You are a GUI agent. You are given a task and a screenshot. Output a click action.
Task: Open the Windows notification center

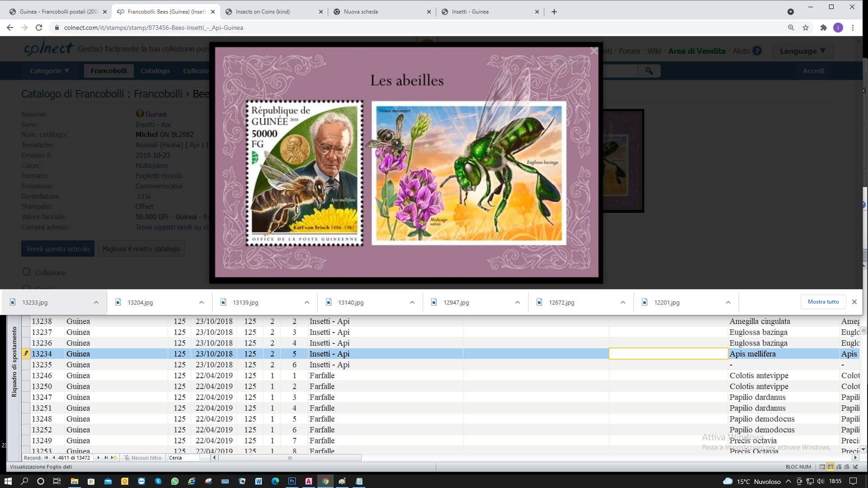click(x=853, y=481)
